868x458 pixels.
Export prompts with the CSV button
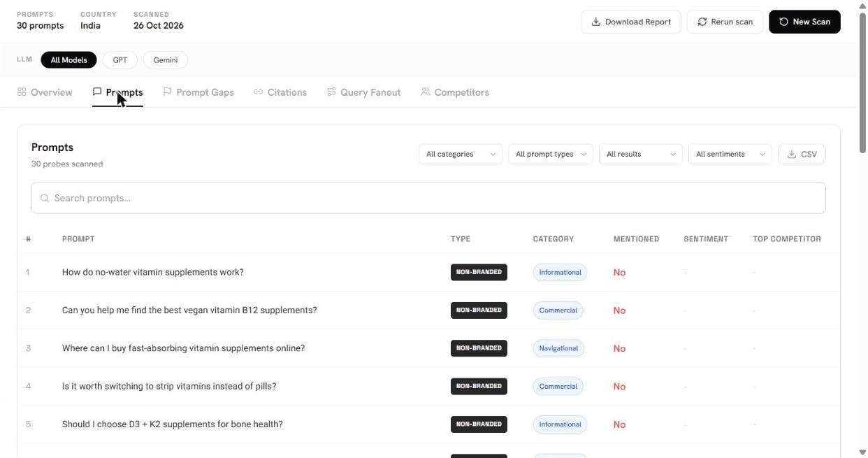(802, 154)
